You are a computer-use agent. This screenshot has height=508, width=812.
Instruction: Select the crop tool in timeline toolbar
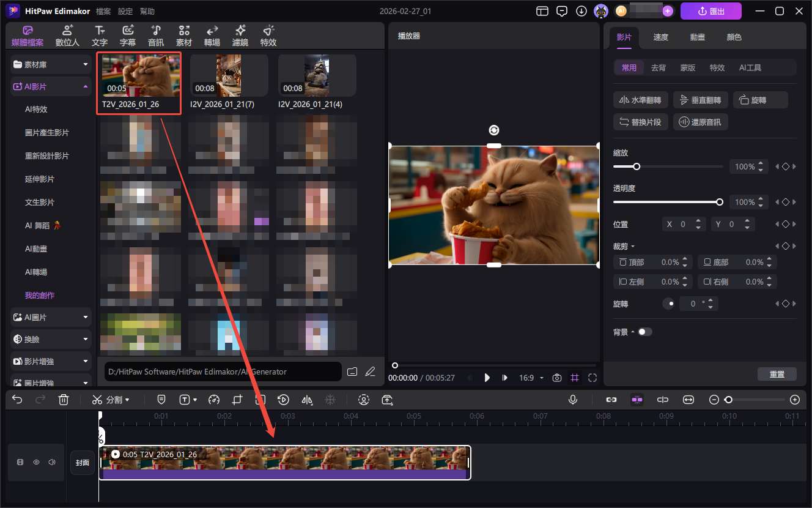pyautogui.click(x=237, y=400)
